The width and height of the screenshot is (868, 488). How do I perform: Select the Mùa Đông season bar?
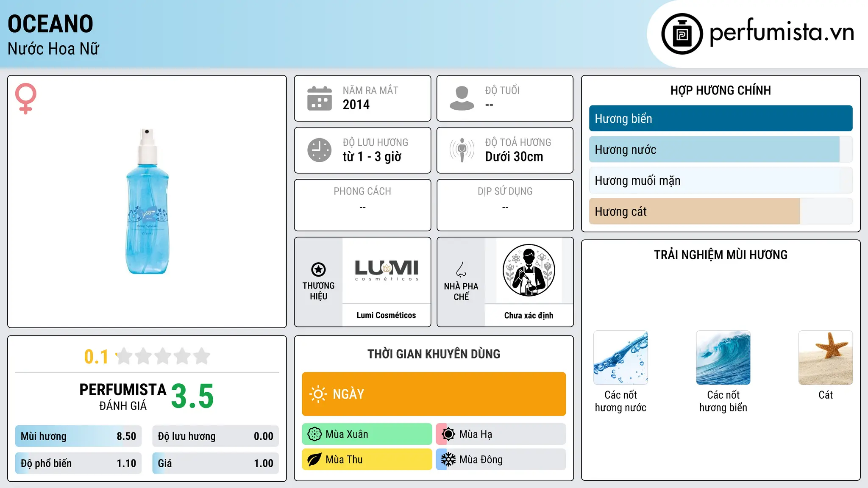click(x=501, y=460)
